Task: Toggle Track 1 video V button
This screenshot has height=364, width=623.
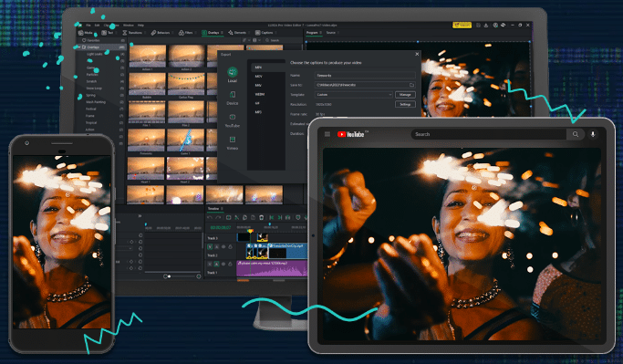Action: click(210, 264)
